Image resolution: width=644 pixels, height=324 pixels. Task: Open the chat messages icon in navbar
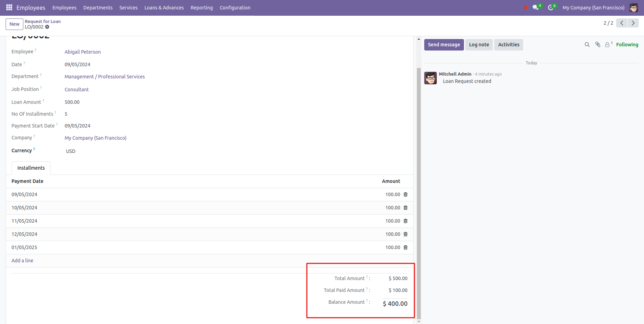[x=535, y=7]
